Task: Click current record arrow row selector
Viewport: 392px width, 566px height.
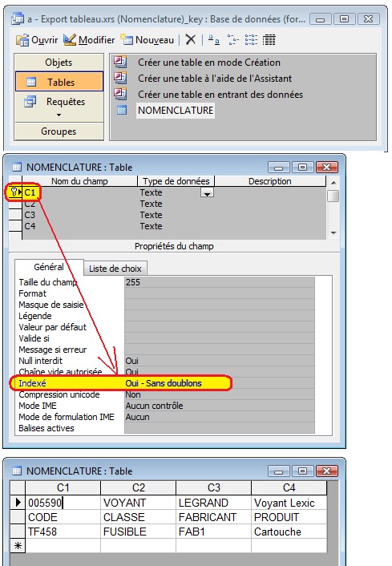Action: pos(18,503)
